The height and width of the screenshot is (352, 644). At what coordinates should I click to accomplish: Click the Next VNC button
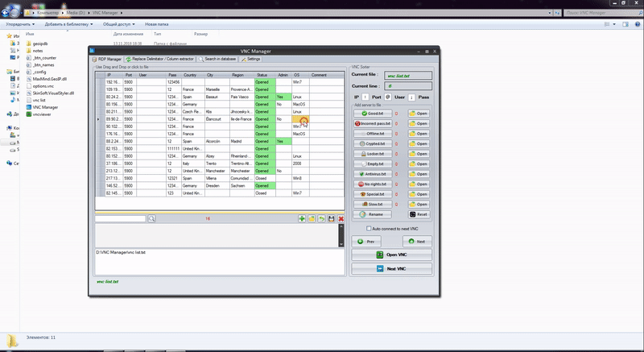click(392, 268)
